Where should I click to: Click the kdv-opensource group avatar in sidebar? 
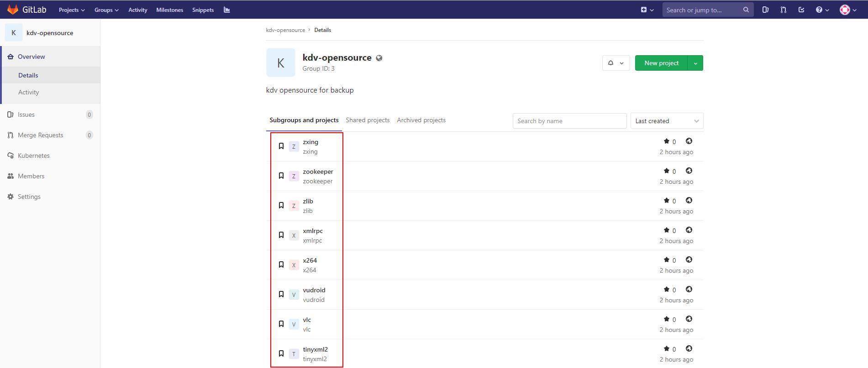pos(14,32)
